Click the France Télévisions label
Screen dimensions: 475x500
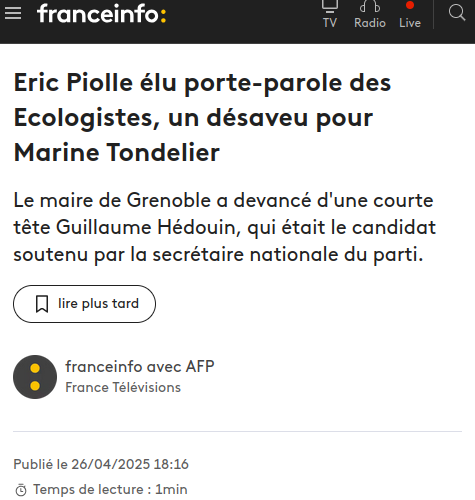(x=123, y=387)
